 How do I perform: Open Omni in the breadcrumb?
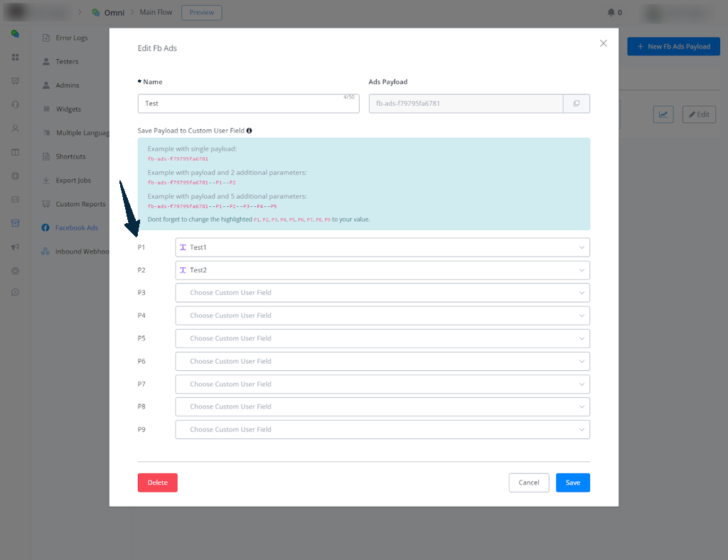[114, 13]
